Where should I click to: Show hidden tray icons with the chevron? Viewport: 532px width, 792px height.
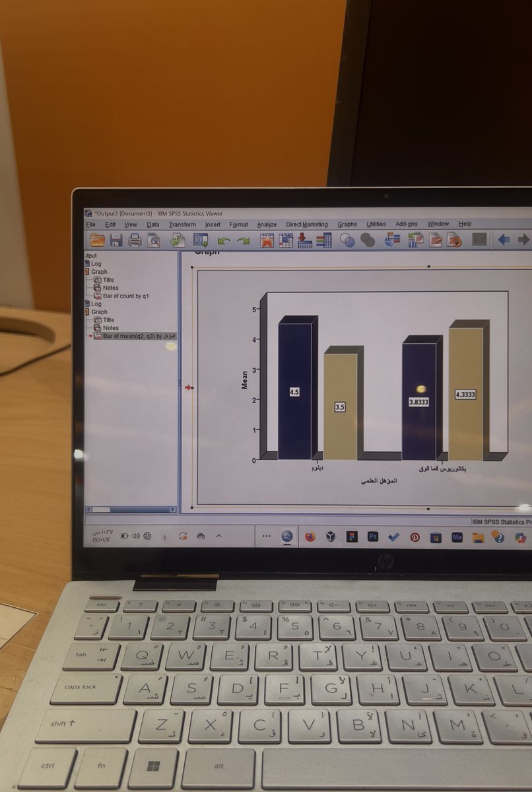click(219, 536)
